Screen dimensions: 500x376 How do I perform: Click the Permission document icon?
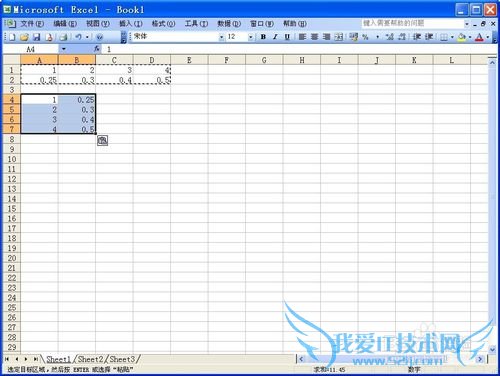[x=49, y=37]
